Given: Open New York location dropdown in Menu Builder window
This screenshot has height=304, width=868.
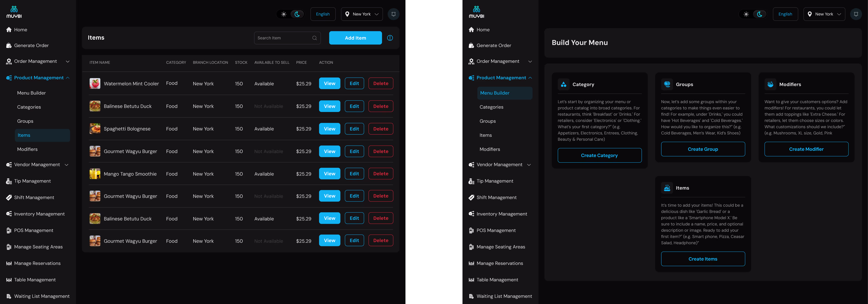Looking at the screenshot, I should pyautogui.click(x=824, y=14).
